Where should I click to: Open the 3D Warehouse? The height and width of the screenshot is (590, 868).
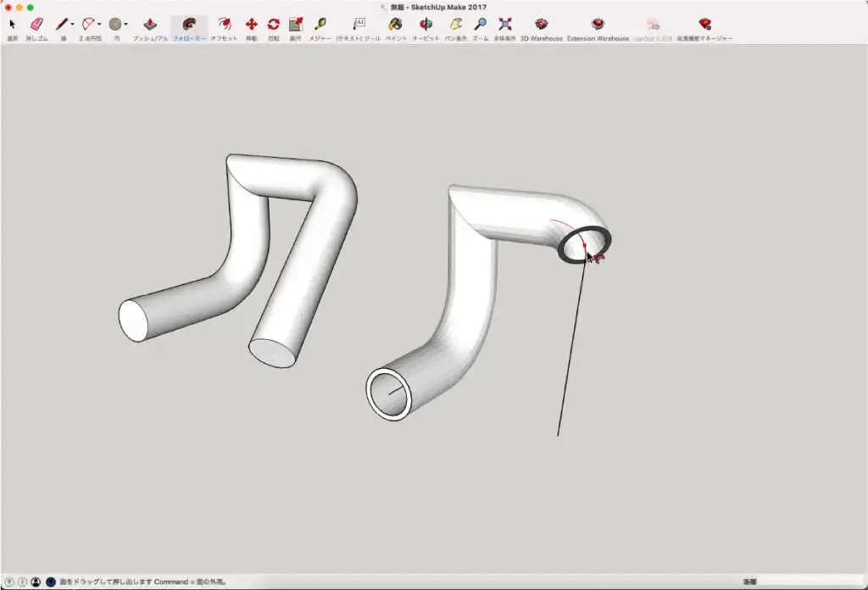click(541, 25)
